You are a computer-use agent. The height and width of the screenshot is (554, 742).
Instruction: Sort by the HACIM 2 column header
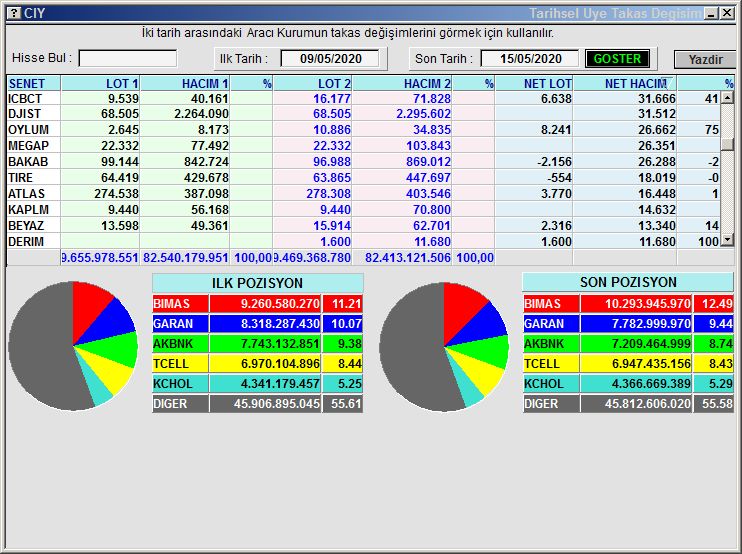click(402, 83)
